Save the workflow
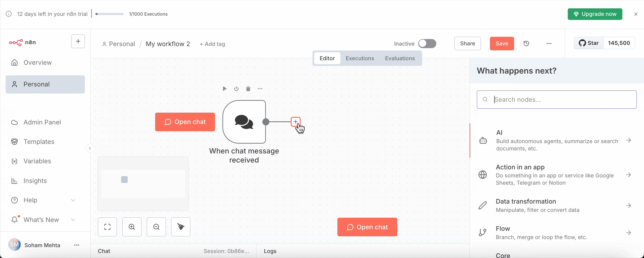This screenshot has height=258, width=644. click(x=502, y=43)
